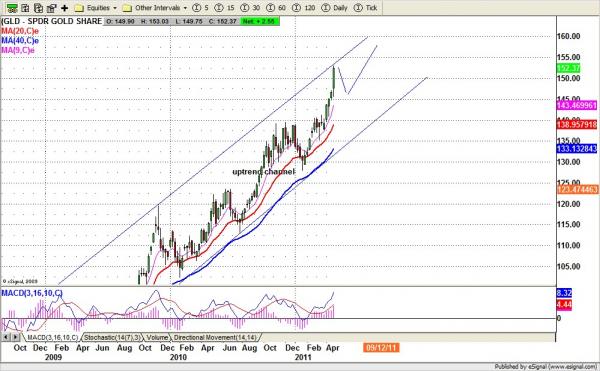Click the magenta 143.469961 MA value marker

coord(577,105)
